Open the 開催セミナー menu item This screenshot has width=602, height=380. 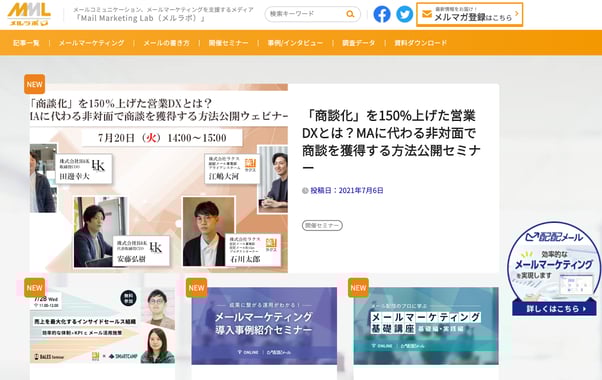click(228, 43)
